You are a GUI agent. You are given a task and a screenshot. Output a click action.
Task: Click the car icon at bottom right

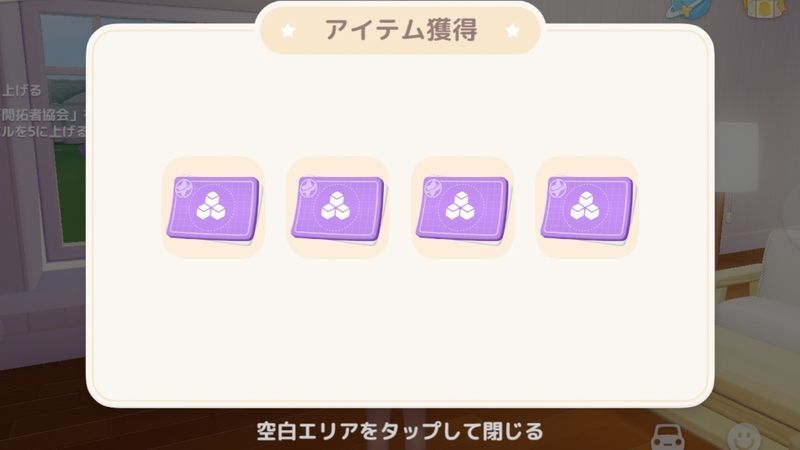pyautogui.click(x=669, y=437)
